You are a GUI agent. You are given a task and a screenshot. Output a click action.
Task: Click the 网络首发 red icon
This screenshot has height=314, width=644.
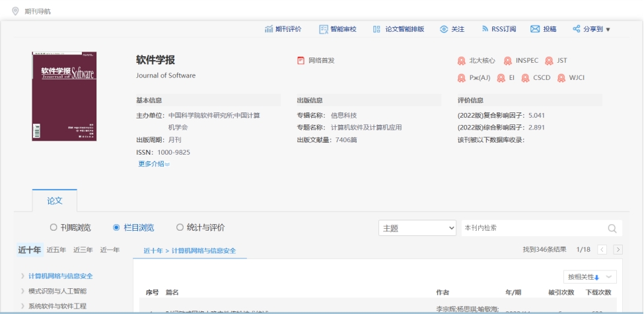pyautogui.click(x=301, y=60)
